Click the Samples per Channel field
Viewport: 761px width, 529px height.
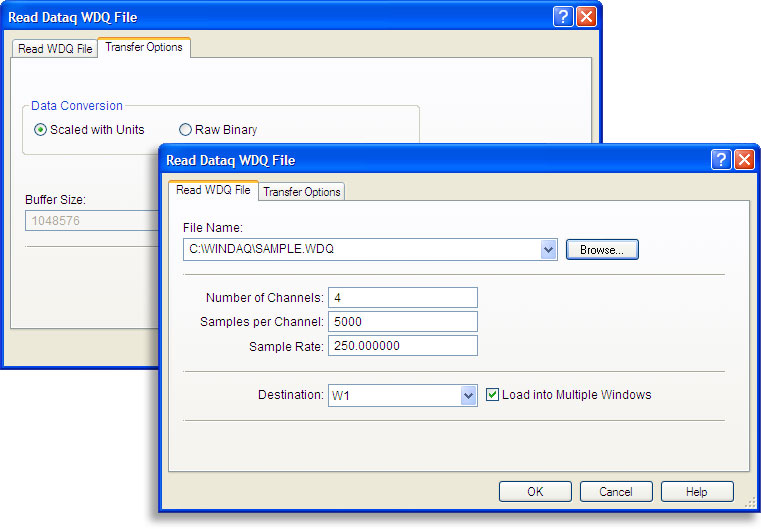coord(403,322)
